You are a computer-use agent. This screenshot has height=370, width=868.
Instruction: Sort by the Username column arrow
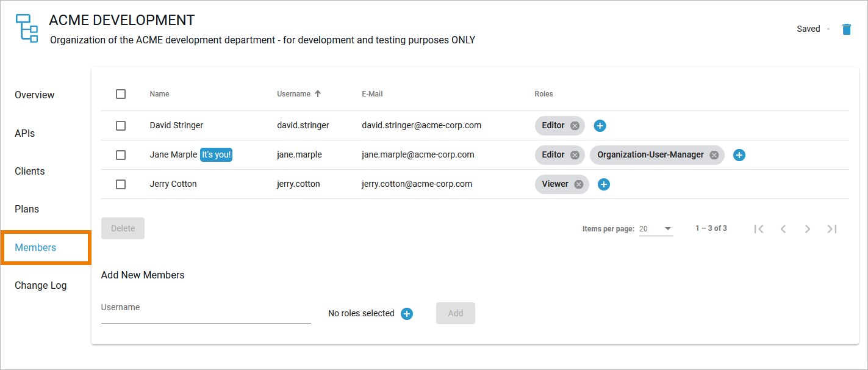tap(317, 94)
